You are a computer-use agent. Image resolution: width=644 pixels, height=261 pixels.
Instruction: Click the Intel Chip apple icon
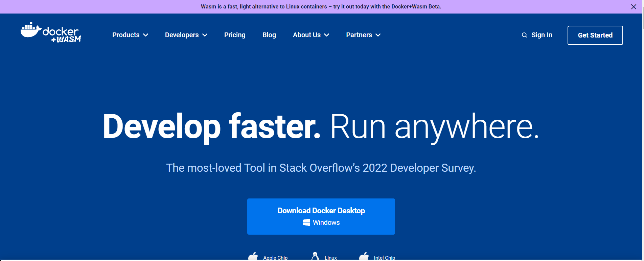pyautogui.click(x=364, y=256)
